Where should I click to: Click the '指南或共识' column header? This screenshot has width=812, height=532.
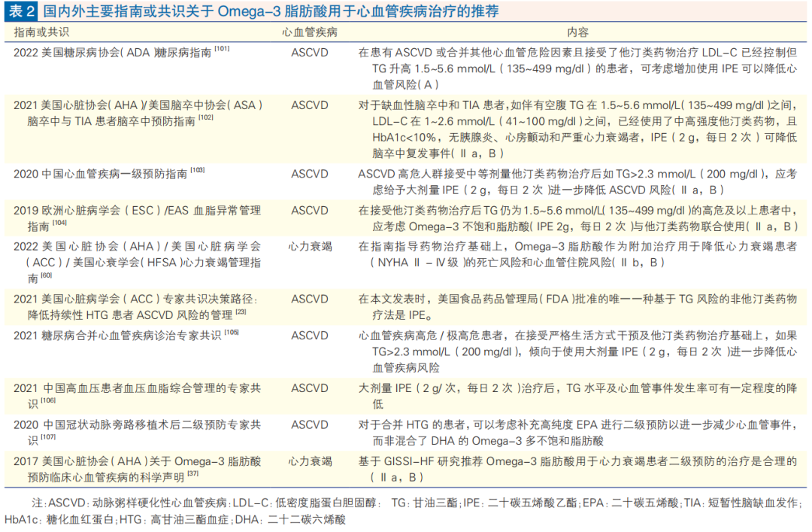point(41,32)
